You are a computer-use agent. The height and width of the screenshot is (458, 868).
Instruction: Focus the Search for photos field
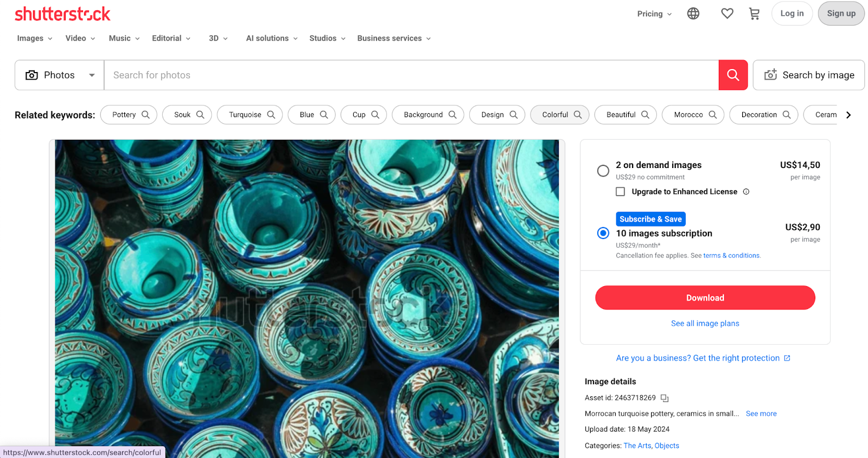point(411,75)
